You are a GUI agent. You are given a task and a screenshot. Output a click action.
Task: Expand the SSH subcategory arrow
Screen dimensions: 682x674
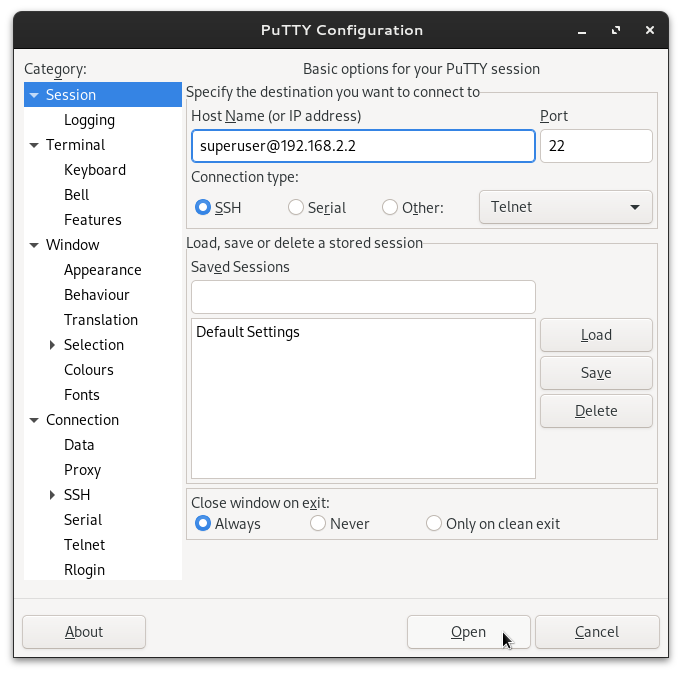pyautogui.click(x=52, y=495)
